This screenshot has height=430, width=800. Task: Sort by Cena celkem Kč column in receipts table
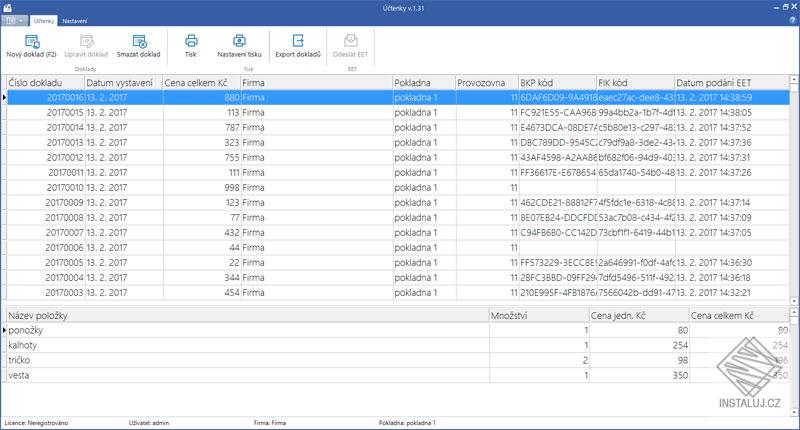(200, 82)
